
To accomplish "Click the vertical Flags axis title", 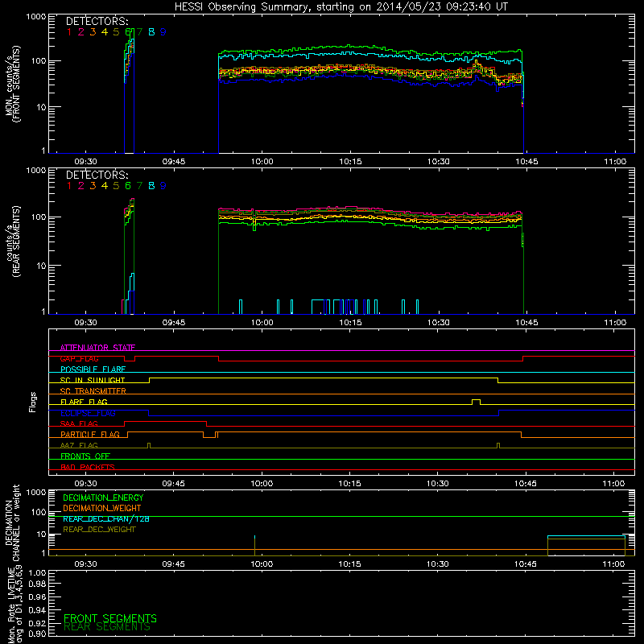I will [x=33, y=402].
